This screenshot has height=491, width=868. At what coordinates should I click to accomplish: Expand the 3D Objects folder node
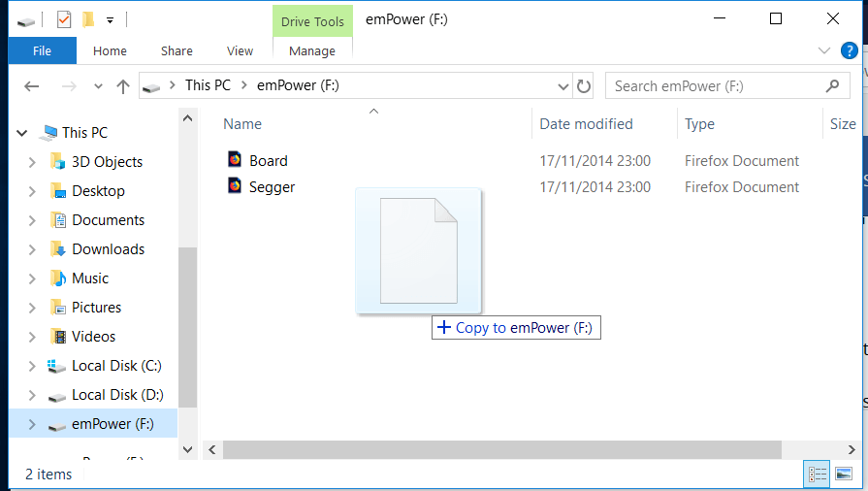(32, 162)
